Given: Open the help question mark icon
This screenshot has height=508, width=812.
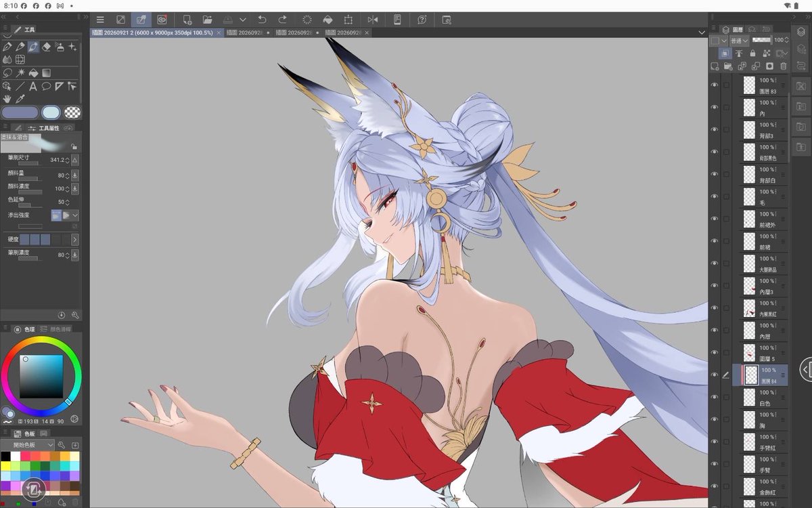Looking at the screenshot, I should pyautogui.click(x=422, y=20).
